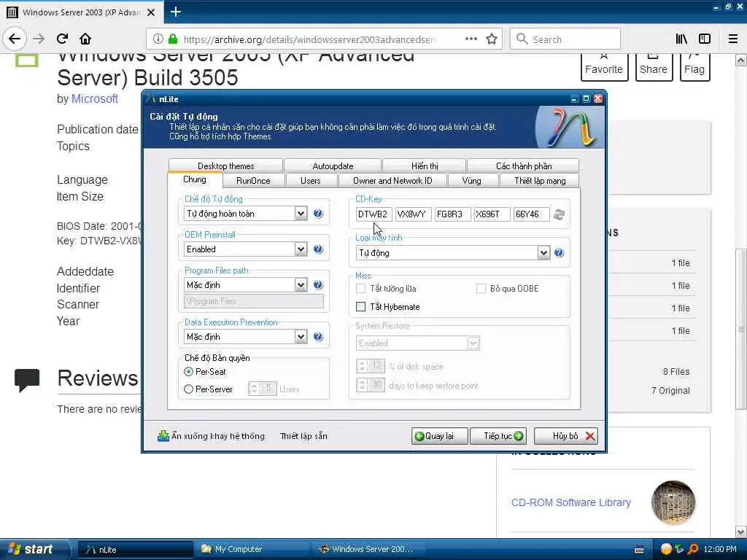Screen dimensions: 747x560
Task: Open the Vùng tab
Action: pyautogui.click(x=472, y=181)
